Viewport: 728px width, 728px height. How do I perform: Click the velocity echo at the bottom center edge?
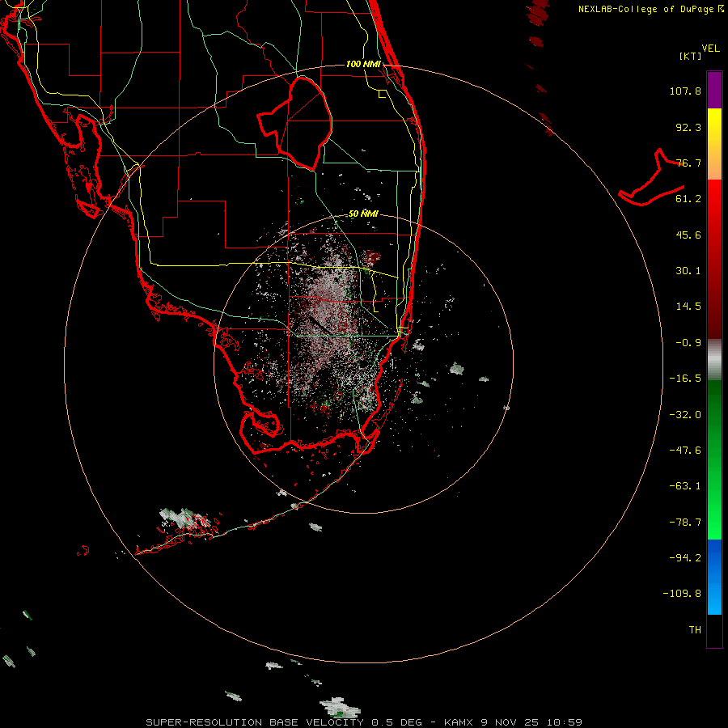coord(341,708)
